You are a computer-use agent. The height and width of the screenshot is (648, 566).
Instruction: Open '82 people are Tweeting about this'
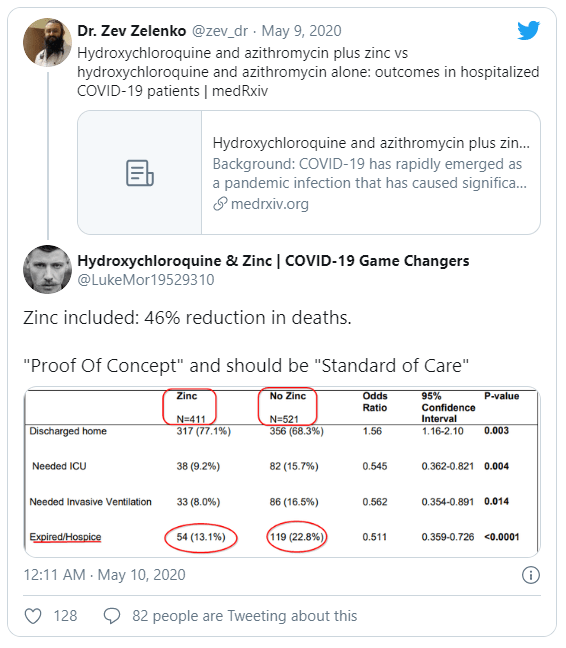click(245, 616)
